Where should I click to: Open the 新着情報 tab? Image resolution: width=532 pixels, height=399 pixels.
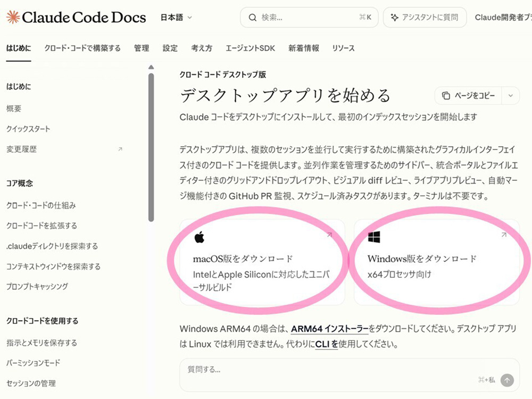304,48
